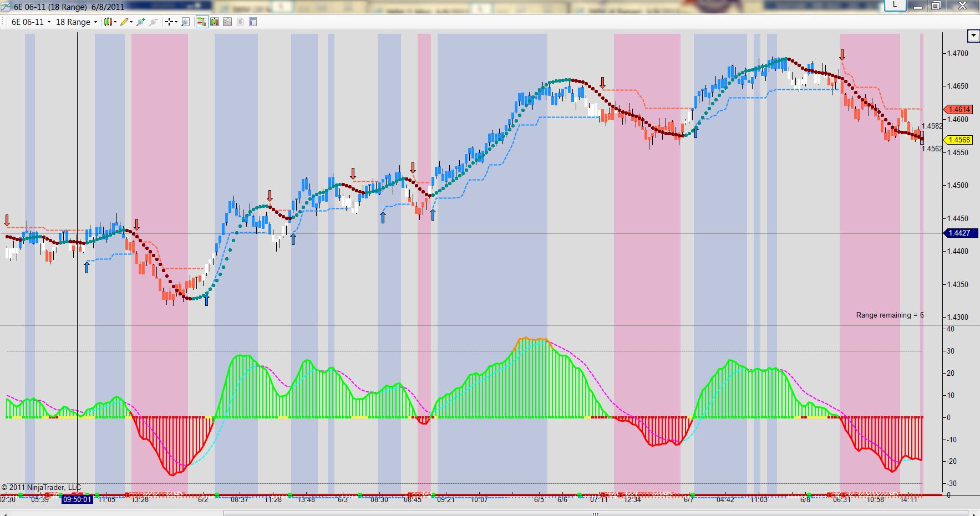Open the 18 Range interval selector
The width and height of the screenshot is (980, 516).
77,22
